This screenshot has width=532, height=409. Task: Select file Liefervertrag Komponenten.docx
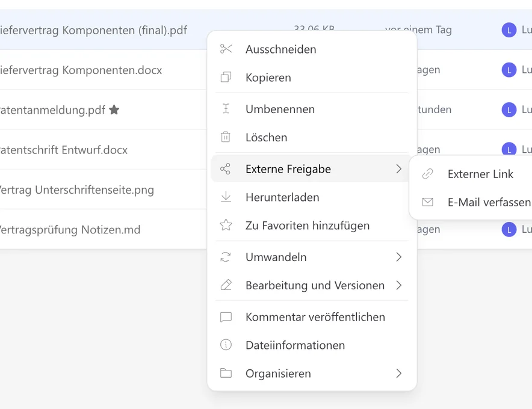(81, 70)
